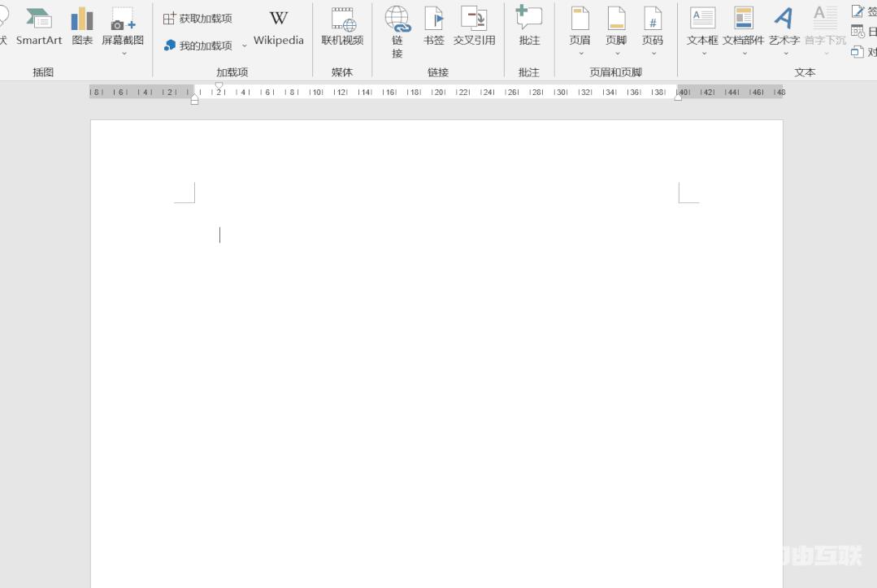Expand the 页脚 dropdown arrow
This screenshot has width=877, height=588.
(x=618, y=54)
